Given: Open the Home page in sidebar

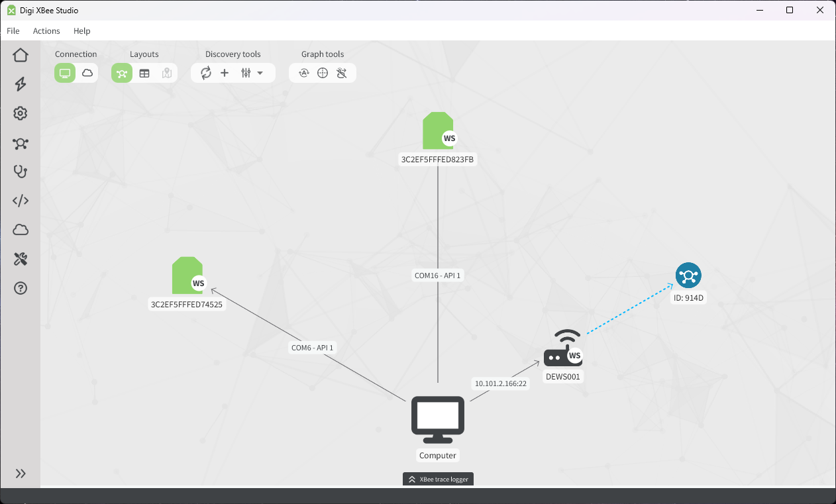Looking at the screenshot, I should [x=21, y=55].
